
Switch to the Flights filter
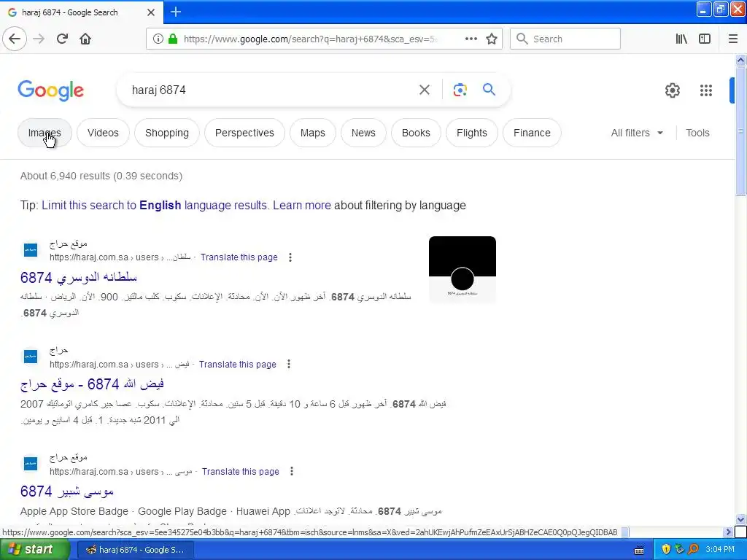pyautogui.click(x=472, y=133)
